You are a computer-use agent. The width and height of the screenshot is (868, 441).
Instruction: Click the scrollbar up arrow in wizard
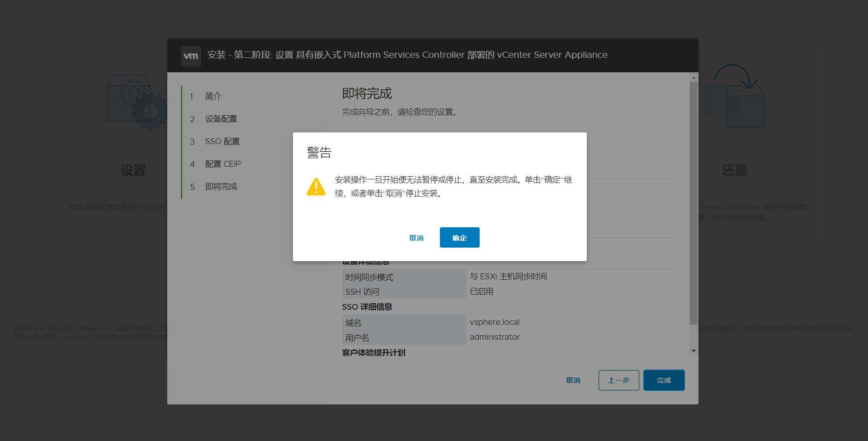tap(693, 78)
